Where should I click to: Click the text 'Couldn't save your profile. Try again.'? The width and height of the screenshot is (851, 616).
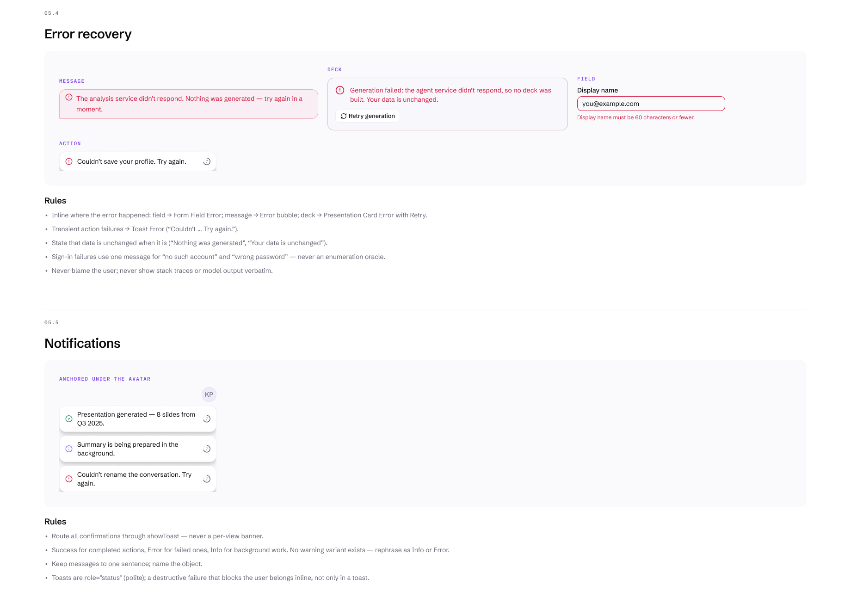click(132, 161)
